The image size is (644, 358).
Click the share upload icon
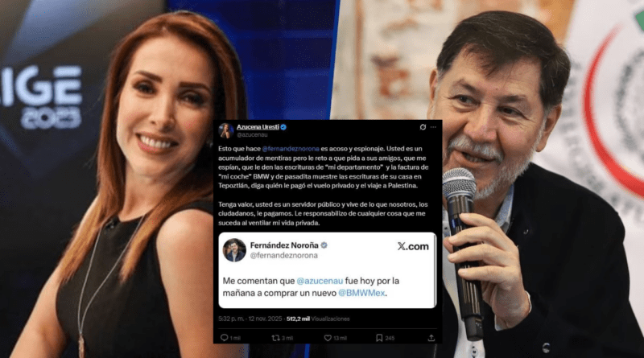(x=431, y=338)
